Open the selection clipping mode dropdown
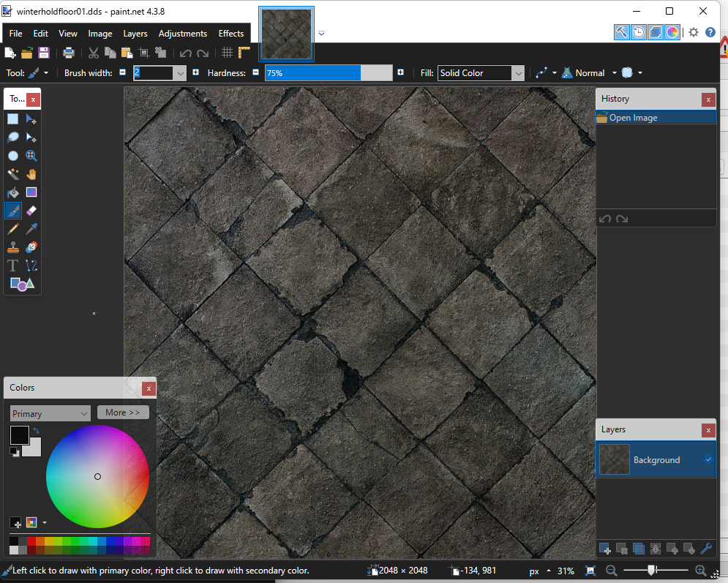The image size is (728, 583). (x=640, y=73)
